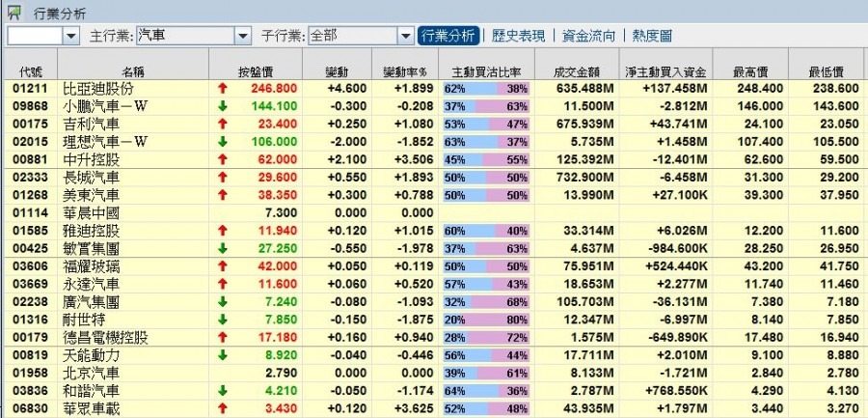Open the 主行業 汽車 dropdown
The width and height of the screenshot is (868, 418).
point(242,36)
